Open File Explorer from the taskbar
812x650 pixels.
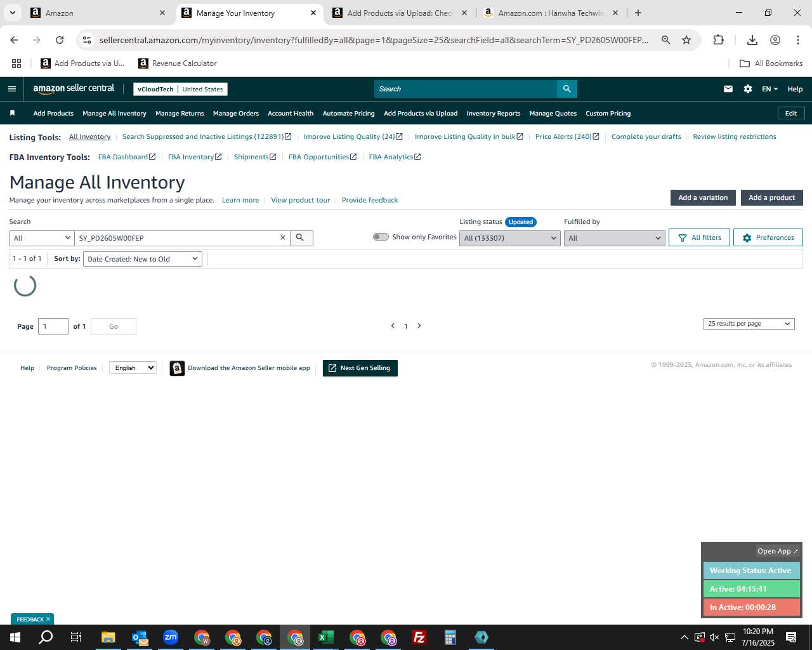click(x=108, y=637)
